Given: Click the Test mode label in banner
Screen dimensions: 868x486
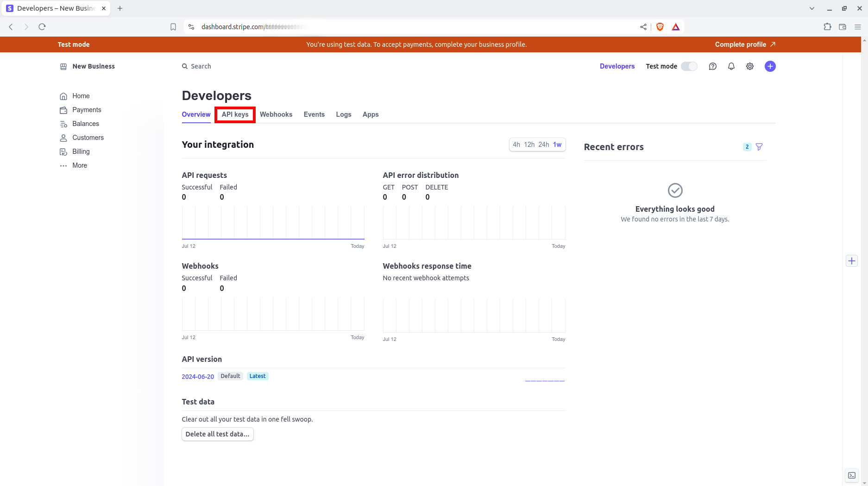Looking at the screenshot, I should [x=74, y=44].
